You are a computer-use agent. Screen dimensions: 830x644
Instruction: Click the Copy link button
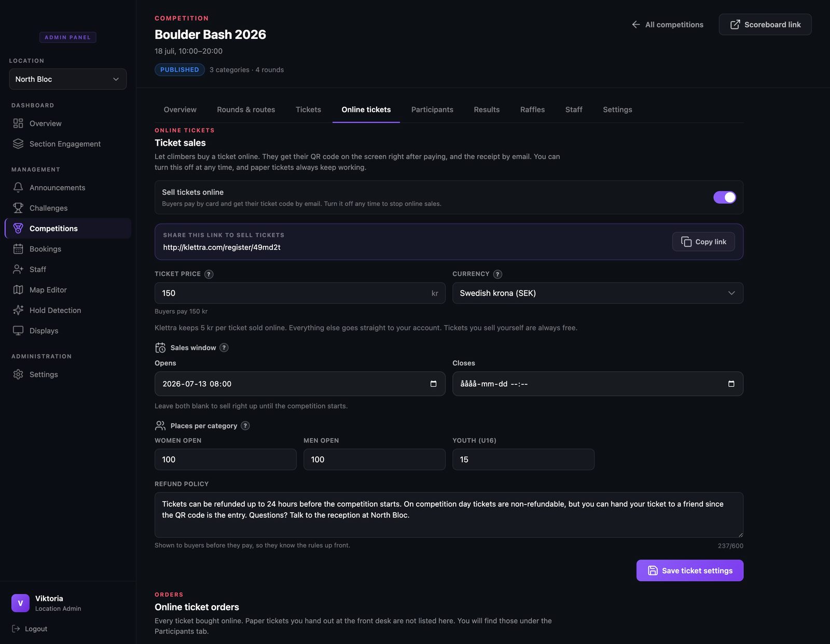pos(703,242)
